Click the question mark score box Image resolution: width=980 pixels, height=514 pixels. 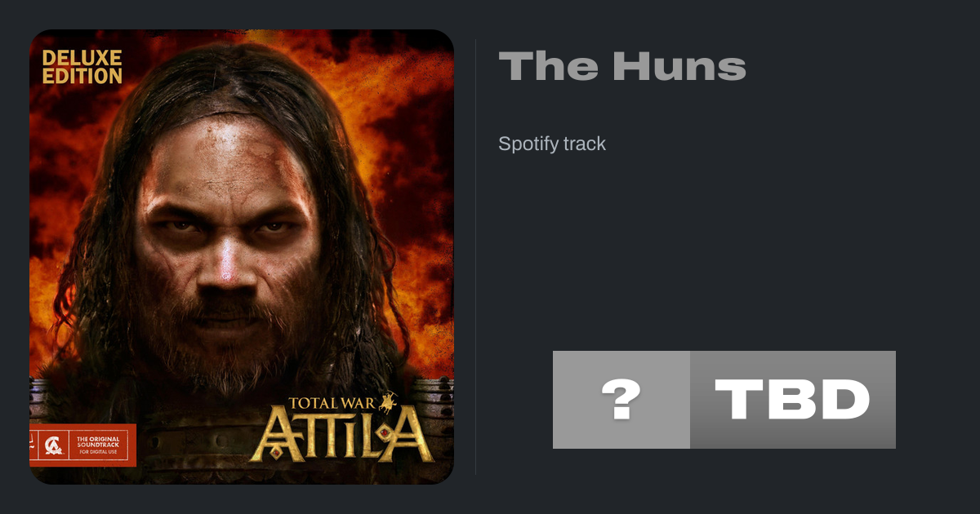pyautogui.click(x=621, y=400)
